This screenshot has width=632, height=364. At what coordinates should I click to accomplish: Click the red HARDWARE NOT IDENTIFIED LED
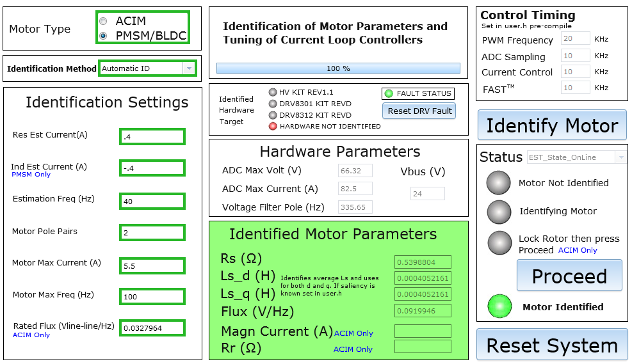coord(273,127)
